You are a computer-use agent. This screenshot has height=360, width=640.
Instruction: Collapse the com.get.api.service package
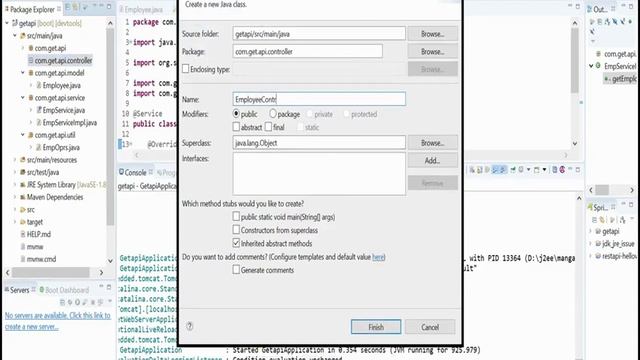click(23, 98)
